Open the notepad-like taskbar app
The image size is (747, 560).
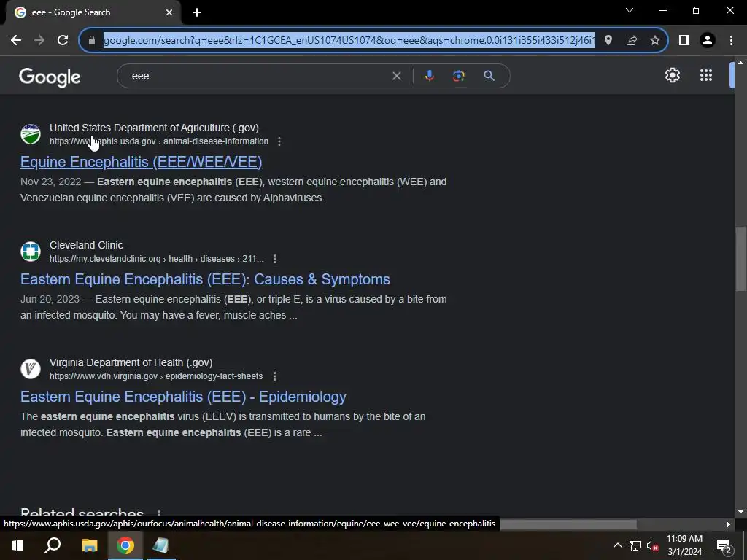(x=160, y=545)
